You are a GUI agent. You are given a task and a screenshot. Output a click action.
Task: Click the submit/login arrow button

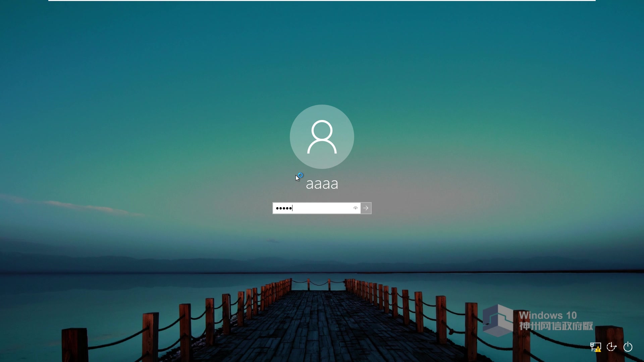[366, 208]
